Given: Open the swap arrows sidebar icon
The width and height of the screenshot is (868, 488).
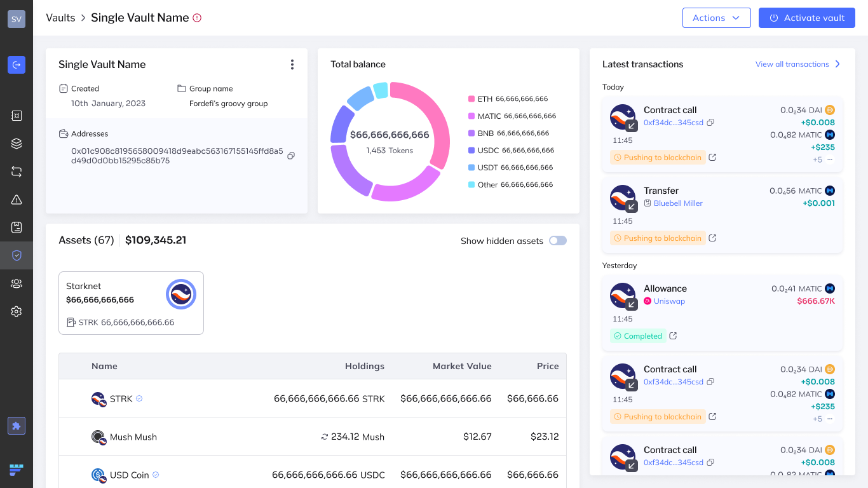Looking at the screenshot, I should [17, 172].
